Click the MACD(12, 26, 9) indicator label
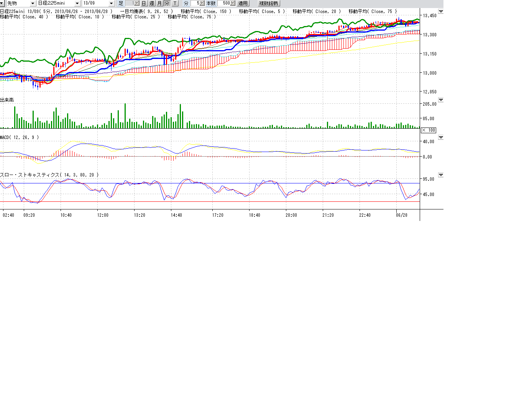The height and width of the screenshot is (412, 532). click(x=20, y=137)
